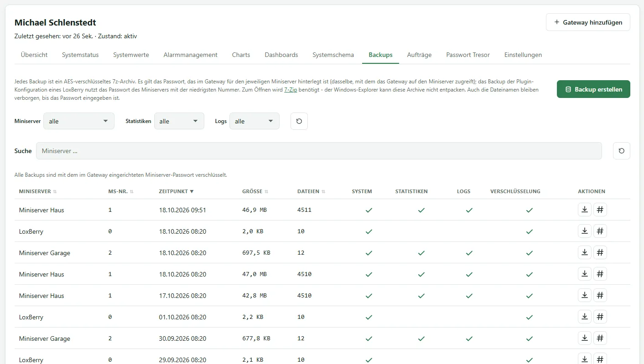Screen dimensions: 644x364
Task: Open the Einstellungen tab
Action: point(523,55)
